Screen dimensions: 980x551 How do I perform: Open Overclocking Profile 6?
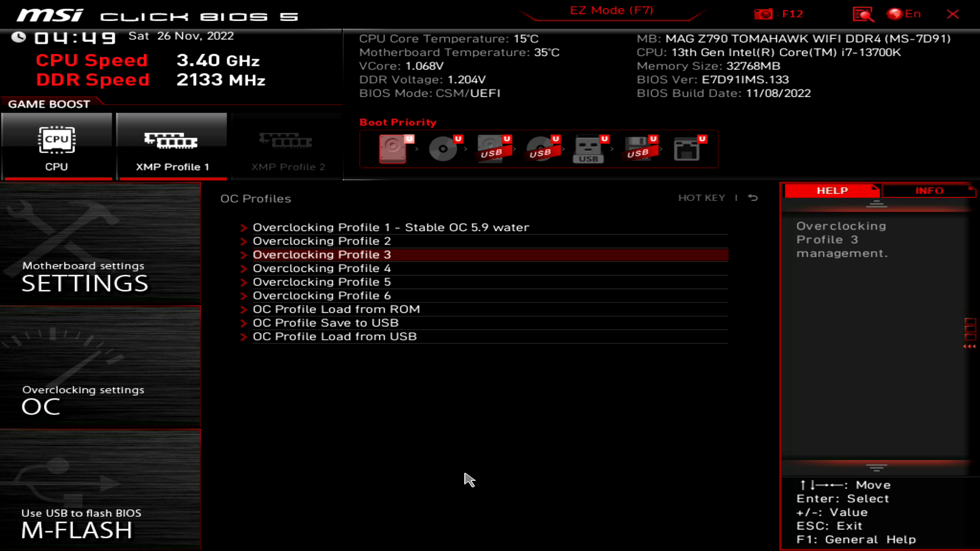click(490, 296)
